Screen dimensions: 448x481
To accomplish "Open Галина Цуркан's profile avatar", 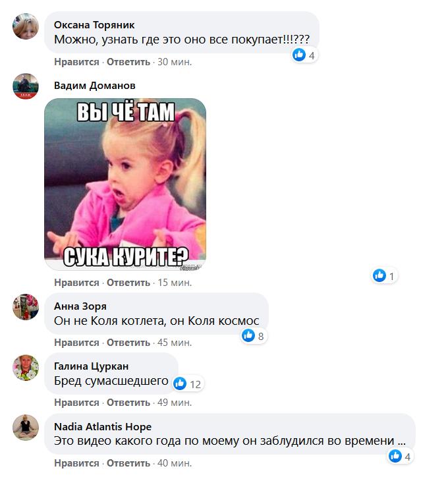I will (x=26, y=368).
